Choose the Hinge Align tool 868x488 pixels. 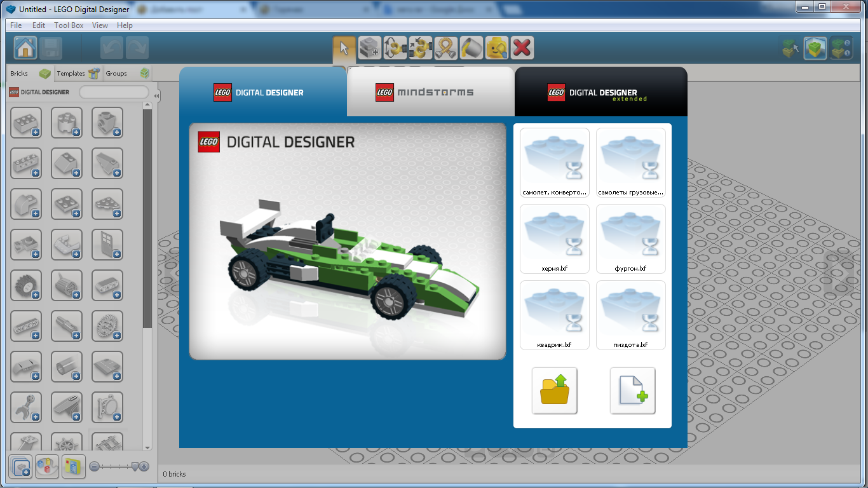coord(421,48)
